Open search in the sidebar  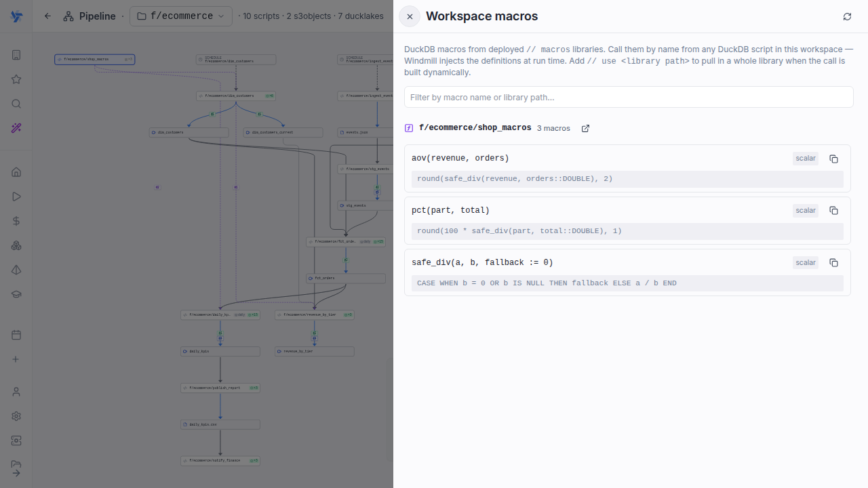(x=16, y=104)
